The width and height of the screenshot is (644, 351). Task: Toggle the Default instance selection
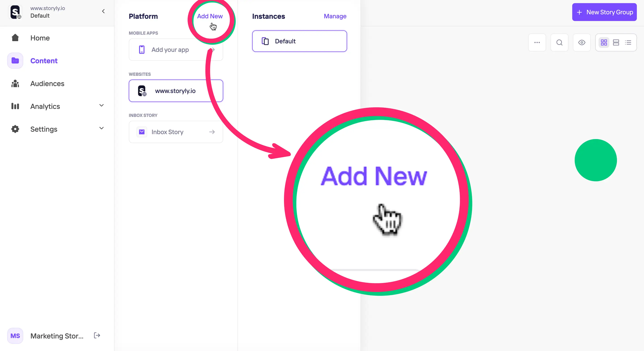click(x=299, y=41)
